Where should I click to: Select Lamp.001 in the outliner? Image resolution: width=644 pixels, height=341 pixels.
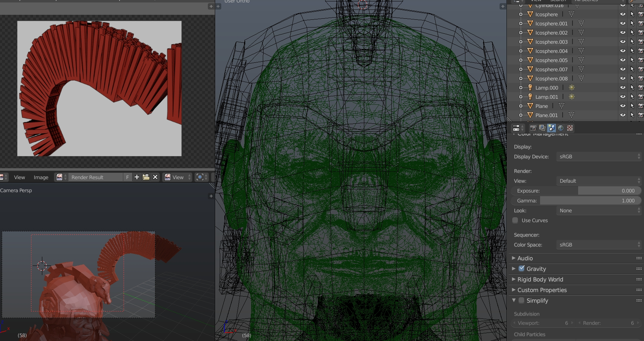tap(546, 97)
